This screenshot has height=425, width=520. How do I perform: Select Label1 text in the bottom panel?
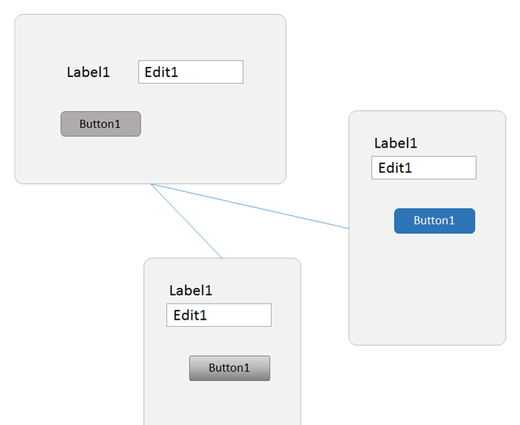[190, 291]
